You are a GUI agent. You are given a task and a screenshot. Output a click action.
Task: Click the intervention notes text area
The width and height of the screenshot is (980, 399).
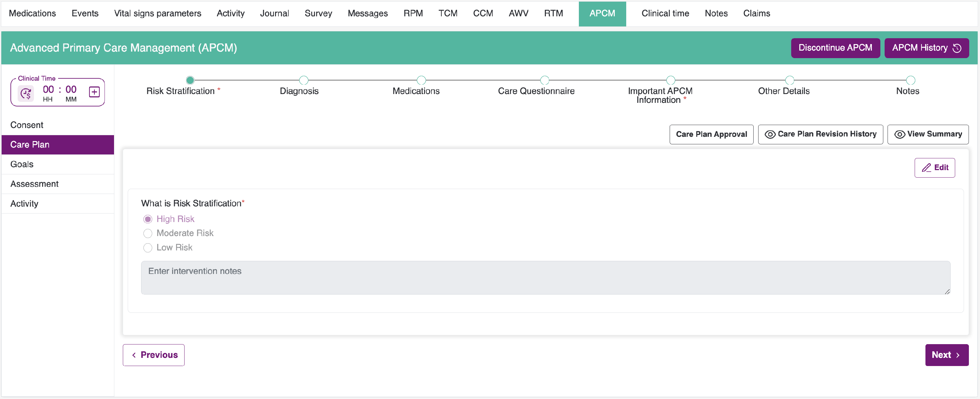click(x=545, y=278)
